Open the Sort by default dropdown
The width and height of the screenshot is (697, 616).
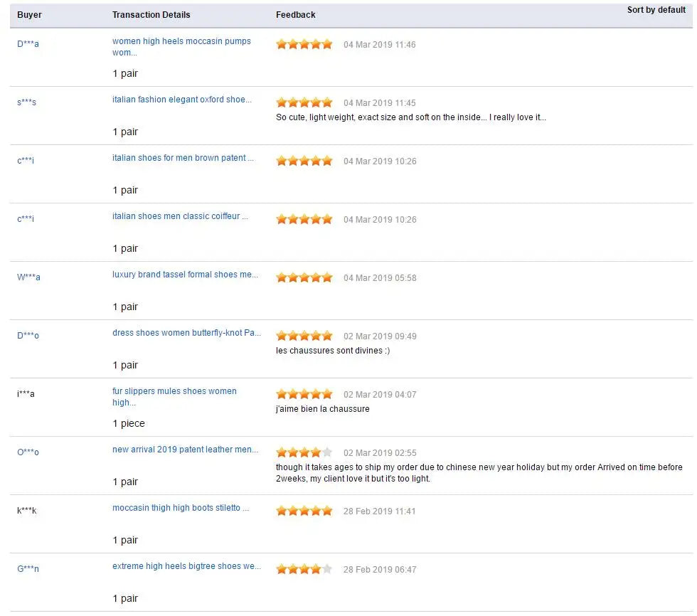point(656,10)
